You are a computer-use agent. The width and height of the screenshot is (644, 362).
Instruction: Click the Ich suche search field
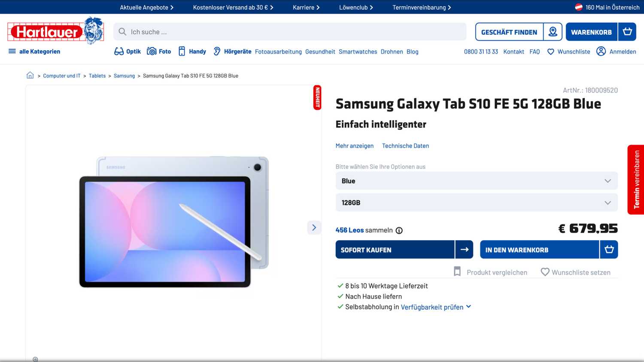point(290,32)
